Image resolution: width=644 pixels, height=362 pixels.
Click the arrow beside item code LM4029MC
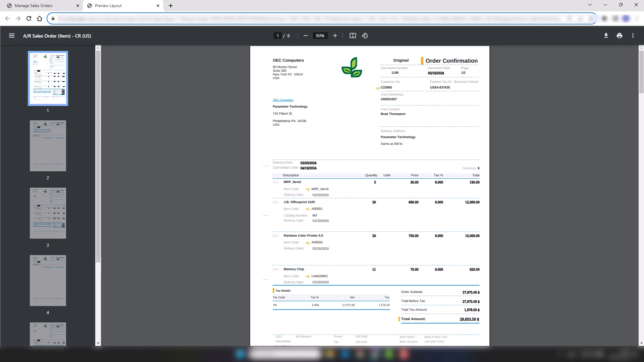tap(308, 277)
